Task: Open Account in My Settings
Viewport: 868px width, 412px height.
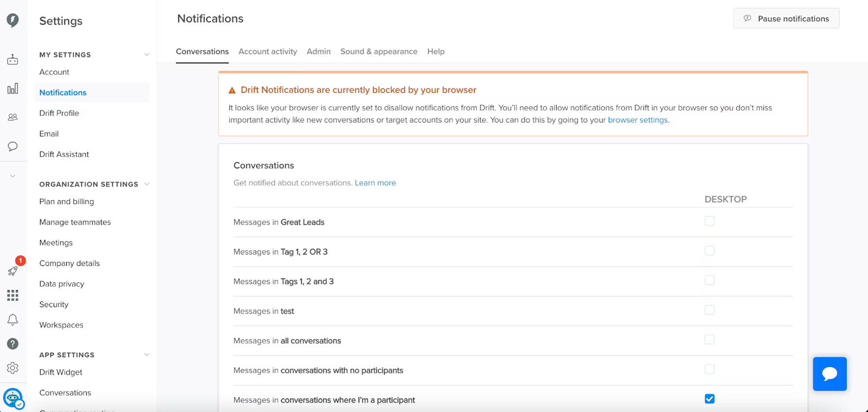Action: 54,72
